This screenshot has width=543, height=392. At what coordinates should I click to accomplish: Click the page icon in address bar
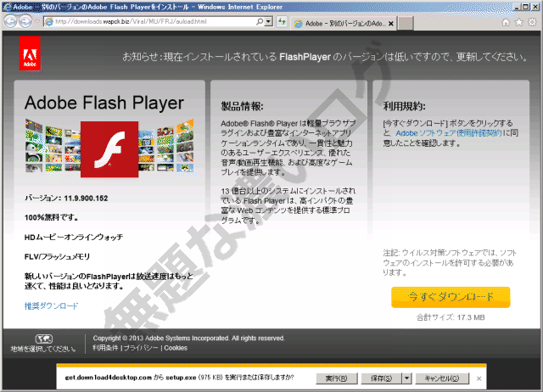click(x=49, y=21)
